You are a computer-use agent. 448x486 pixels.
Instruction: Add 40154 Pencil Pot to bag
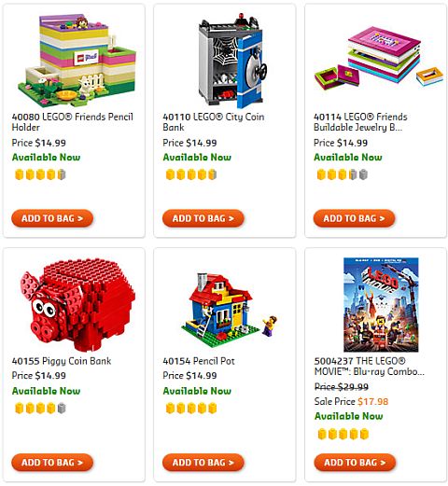(x=203, y=463)
